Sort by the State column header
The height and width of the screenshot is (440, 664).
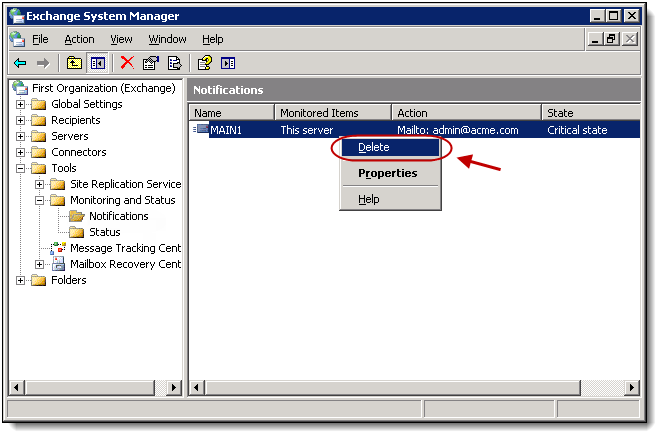(x=591, y=113)
